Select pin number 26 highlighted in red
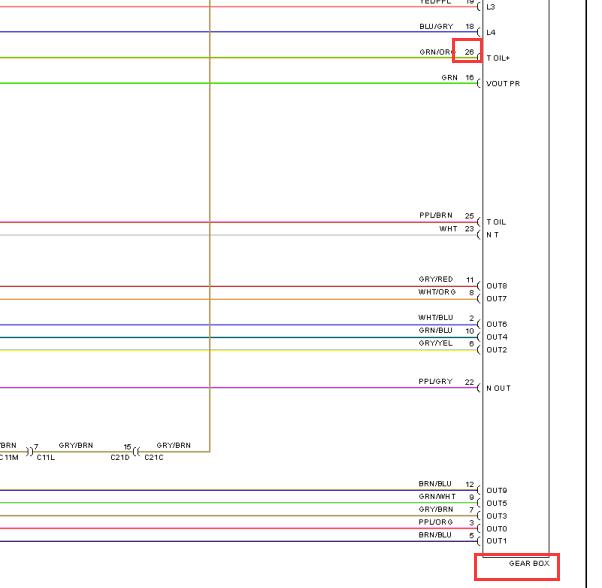The width and height of the screenshot is (602, 588). 469,51
